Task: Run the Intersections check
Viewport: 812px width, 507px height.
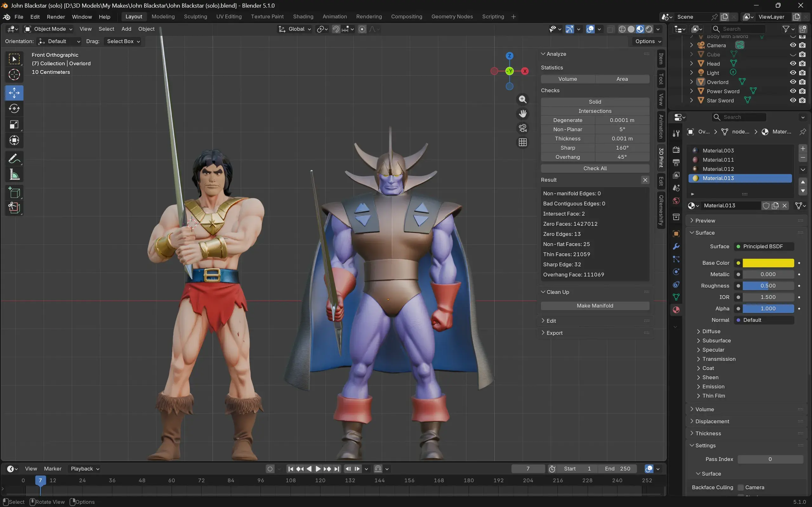Action: [595, 111]
